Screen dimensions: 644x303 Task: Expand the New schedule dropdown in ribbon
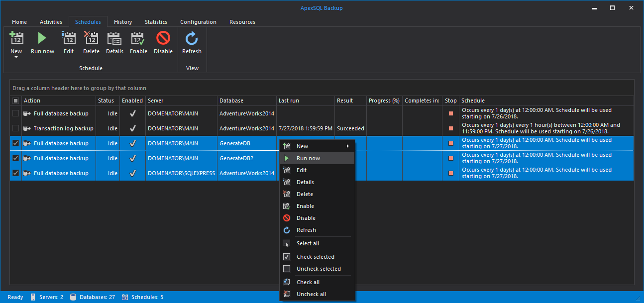16,57
